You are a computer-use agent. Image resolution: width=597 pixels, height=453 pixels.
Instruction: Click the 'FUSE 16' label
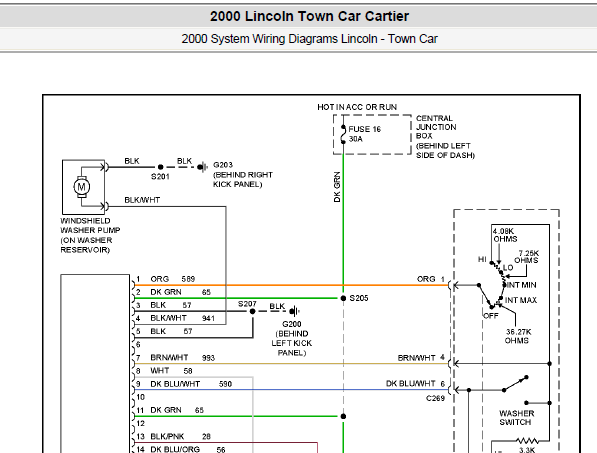[x=365, y=129]
